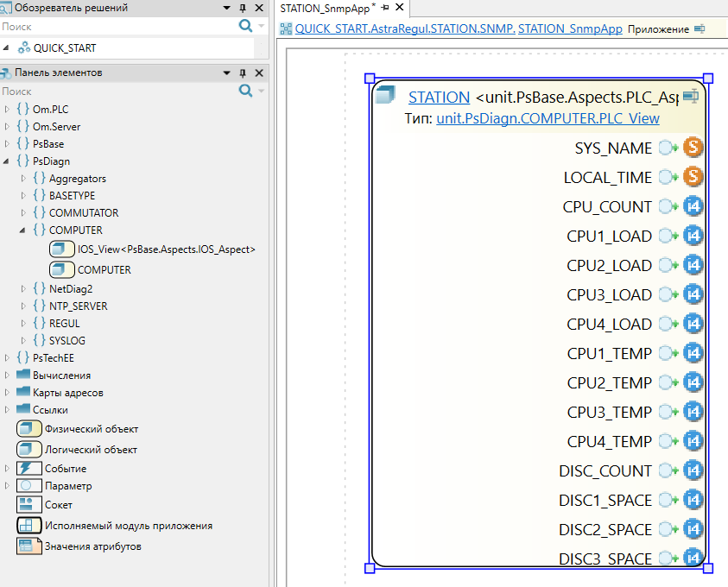Select the Логический объект element
This screenshot has width=728, height=587.
(x=91, y=450)
